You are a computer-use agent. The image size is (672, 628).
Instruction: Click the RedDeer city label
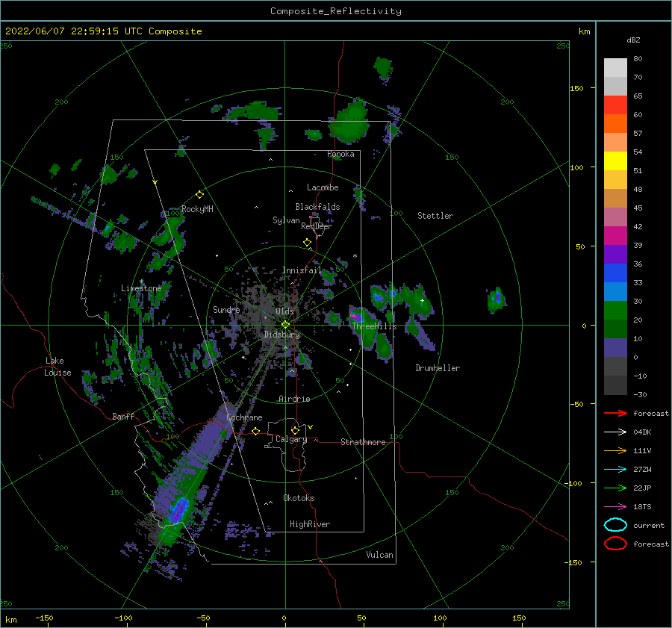[x=317, y=226]
